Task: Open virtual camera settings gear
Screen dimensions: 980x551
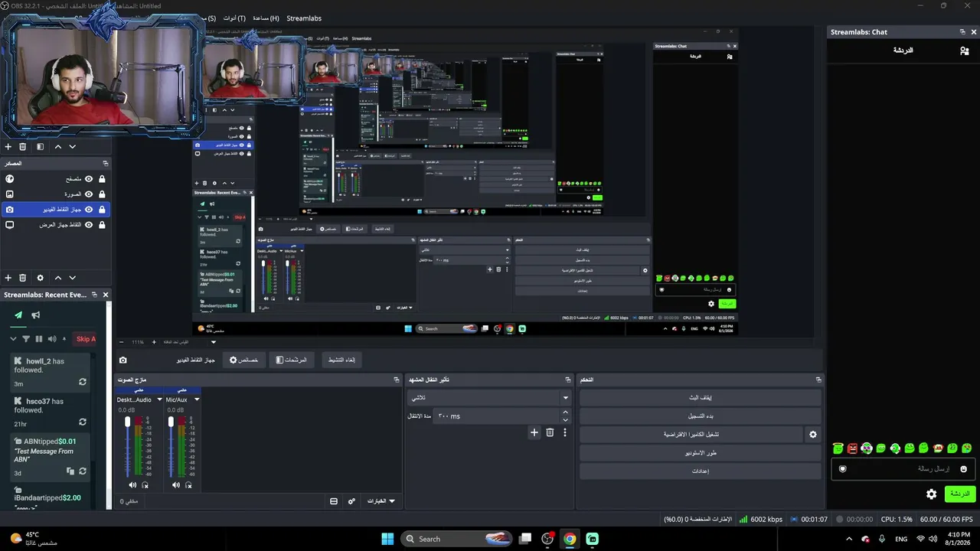Action: point(813,435)
